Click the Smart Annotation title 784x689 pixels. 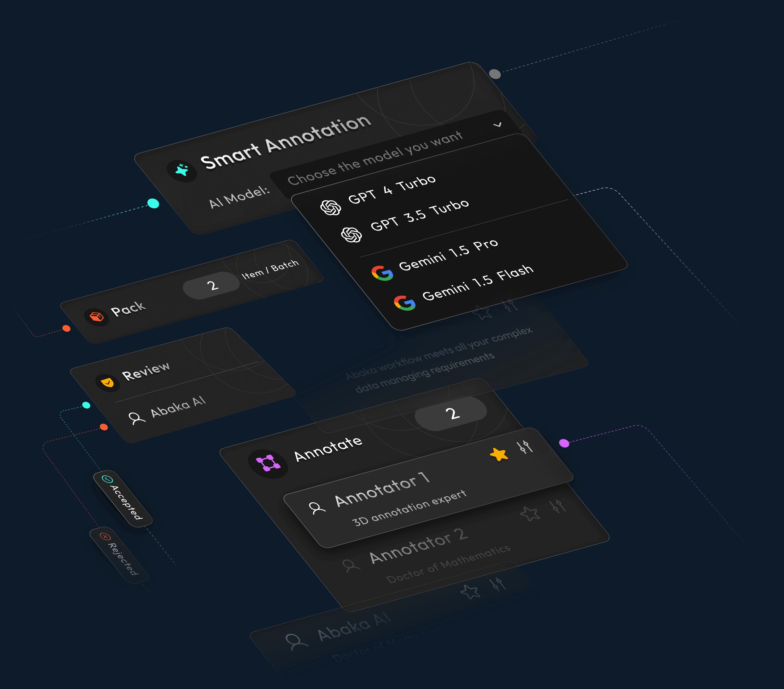click(x=286, y=142)
